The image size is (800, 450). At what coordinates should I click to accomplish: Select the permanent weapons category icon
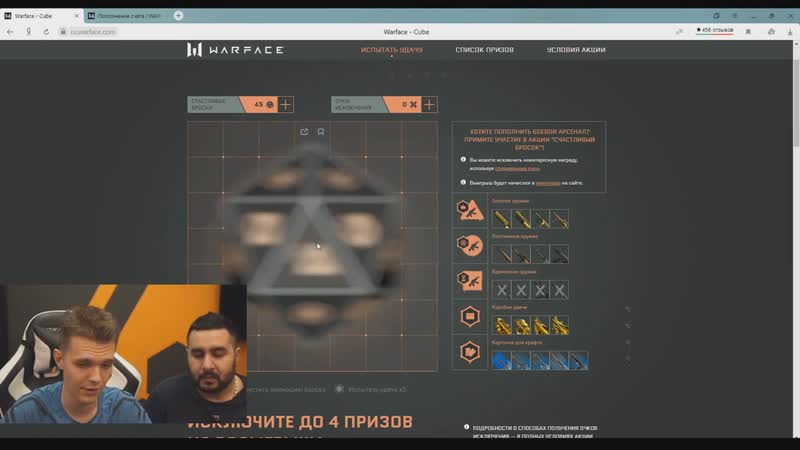pos(470,245)
